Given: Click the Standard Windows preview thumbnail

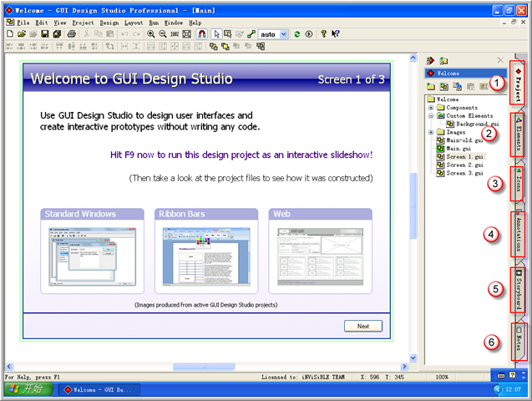Looking at the screenshot, I should pos(92,256).
